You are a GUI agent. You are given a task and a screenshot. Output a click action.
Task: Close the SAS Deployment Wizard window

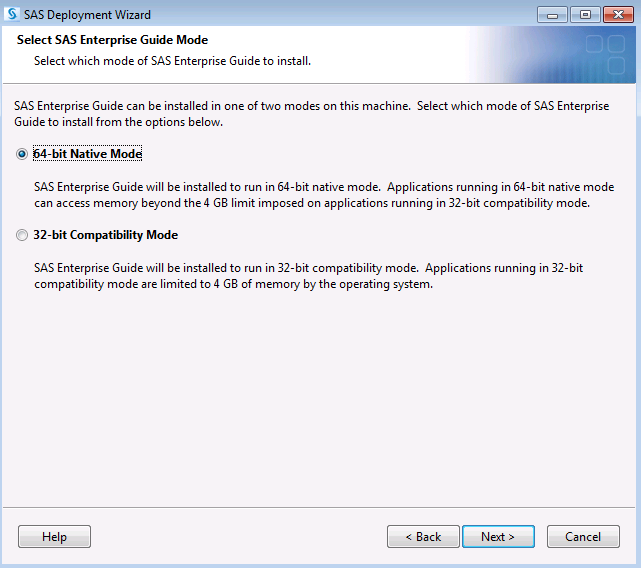[618, 15]
